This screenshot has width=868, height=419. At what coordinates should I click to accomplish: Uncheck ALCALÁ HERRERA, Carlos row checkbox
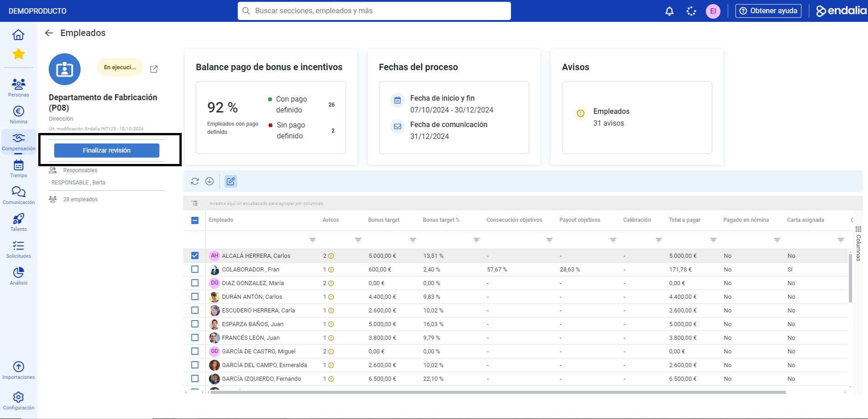coord(195,255)
